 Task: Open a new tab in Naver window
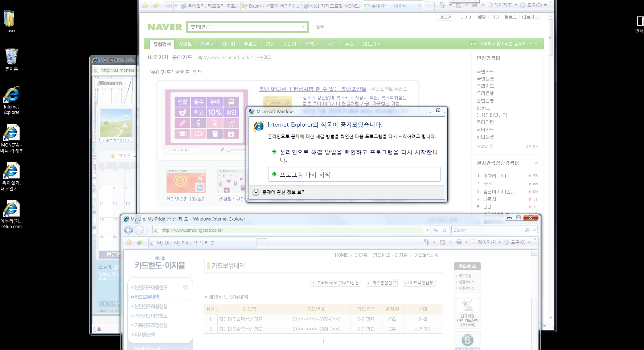click(x=429, y=6)
